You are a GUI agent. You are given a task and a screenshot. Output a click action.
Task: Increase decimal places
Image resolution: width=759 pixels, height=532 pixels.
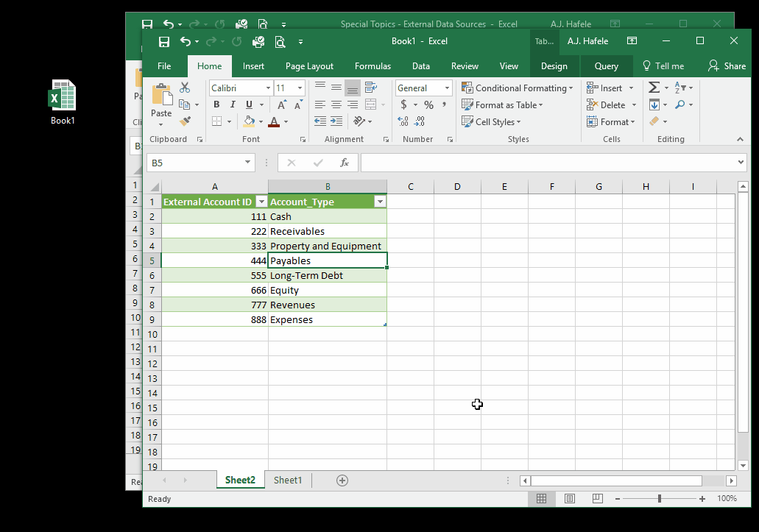tap(403, 121)
